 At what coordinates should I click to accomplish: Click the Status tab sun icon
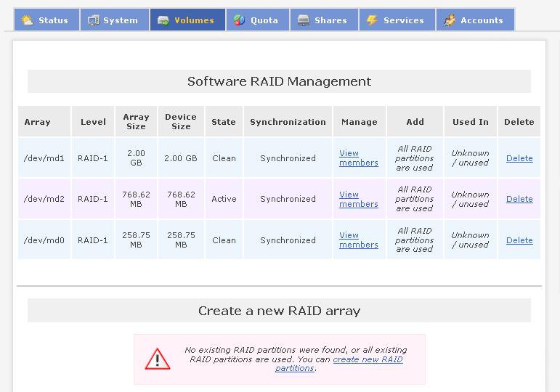pos(27,20)
